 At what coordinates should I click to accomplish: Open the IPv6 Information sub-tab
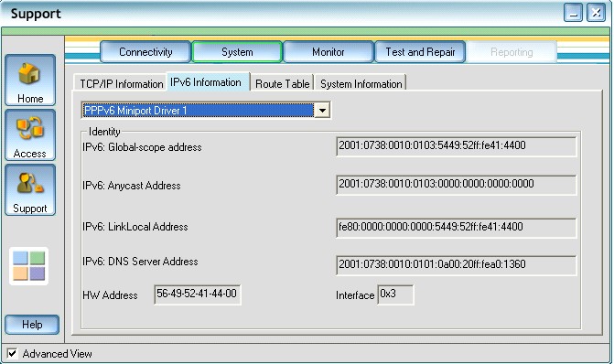point(208,82)
